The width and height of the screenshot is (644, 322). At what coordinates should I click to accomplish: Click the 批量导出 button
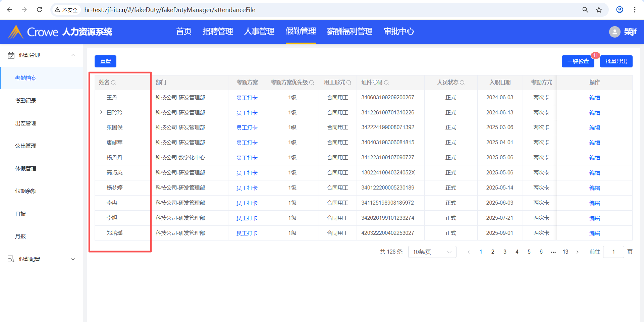(616, 61)
